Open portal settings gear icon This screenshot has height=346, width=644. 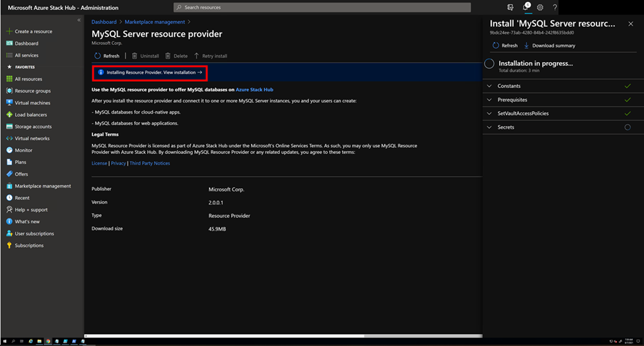[x=540, y=7]
